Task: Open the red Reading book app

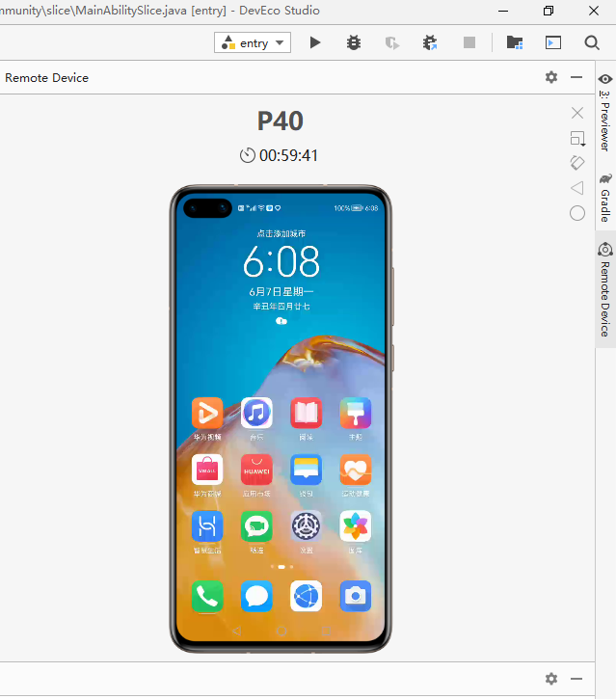Action: click(x=307, y=413)
